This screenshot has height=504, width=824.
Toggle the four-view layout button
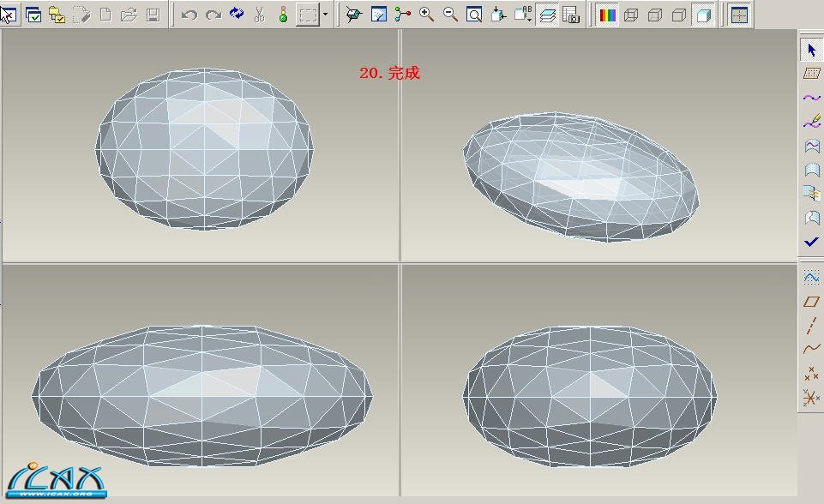pos(739,15)
